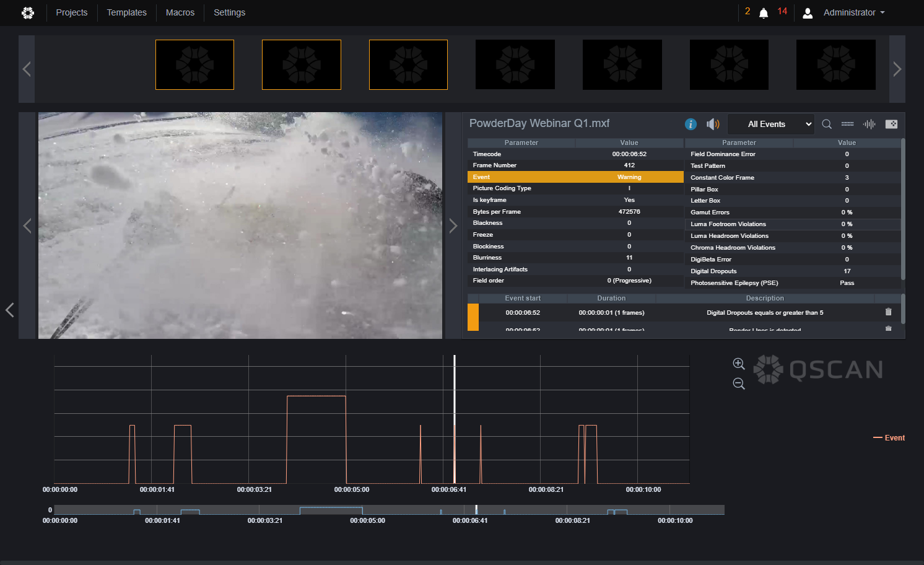Viewport: 924px width, 565px height.
Task: Collapse side panel with far-left arrow
Action: pos(9,310)
